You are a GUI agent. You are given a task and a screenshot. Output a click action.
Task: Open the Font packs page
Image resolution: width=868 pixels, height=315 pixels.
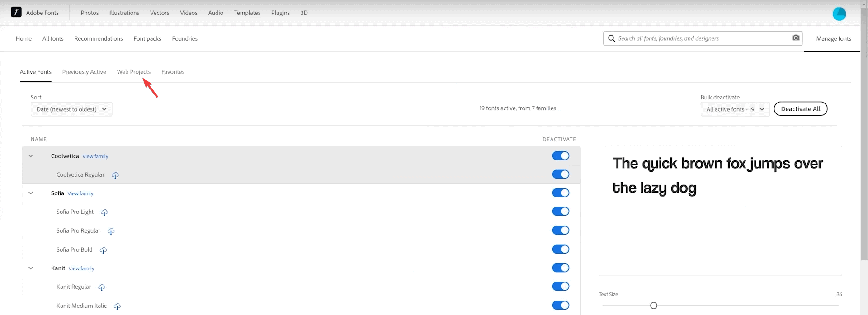(x=147, y=39)
